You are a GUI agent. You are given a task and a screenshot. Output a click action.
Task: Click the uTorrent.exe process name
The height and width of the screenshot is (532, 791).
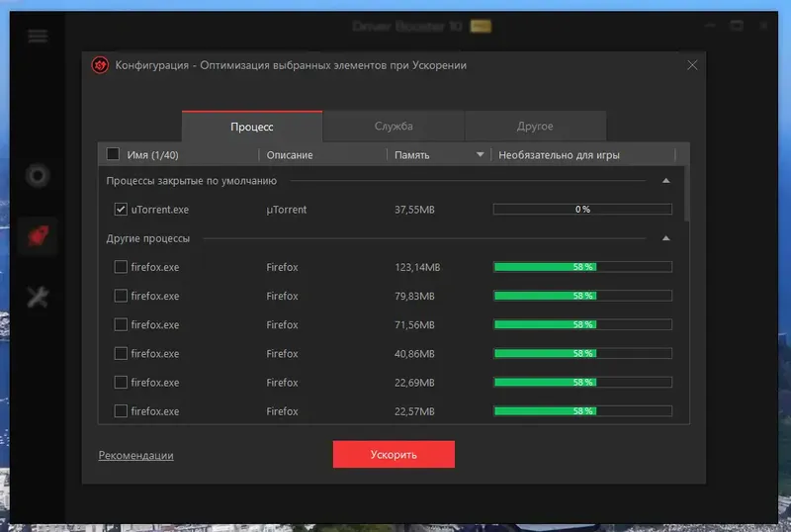160,210
